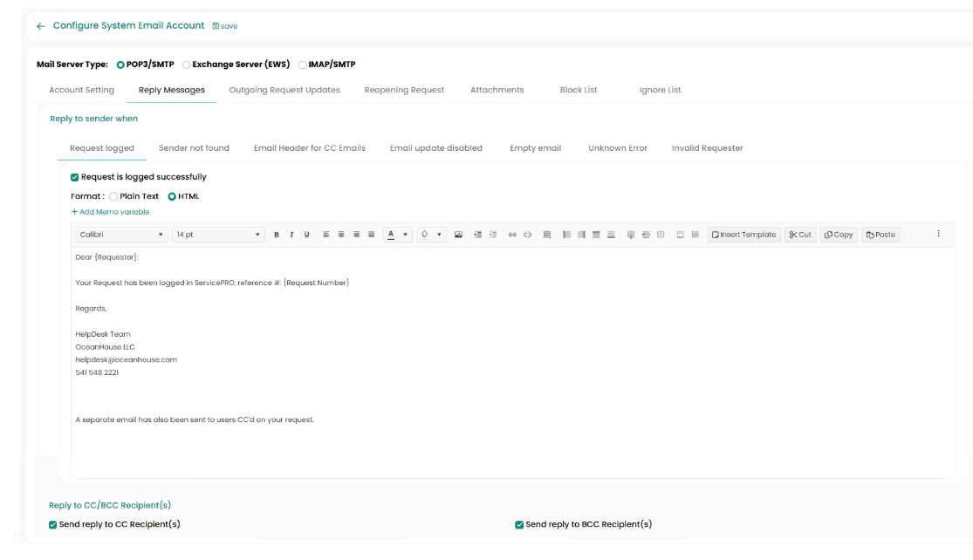973x560 pixels.
Task: Toggle bold formatting in editor toolbar
Action: click(x=277, y=235)
